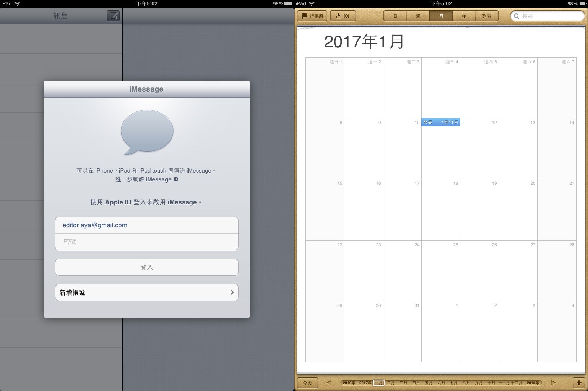Screen dimensions: 588x391
Task: Select January 15 in the calendar grid
Action: [x=325, y=210]
